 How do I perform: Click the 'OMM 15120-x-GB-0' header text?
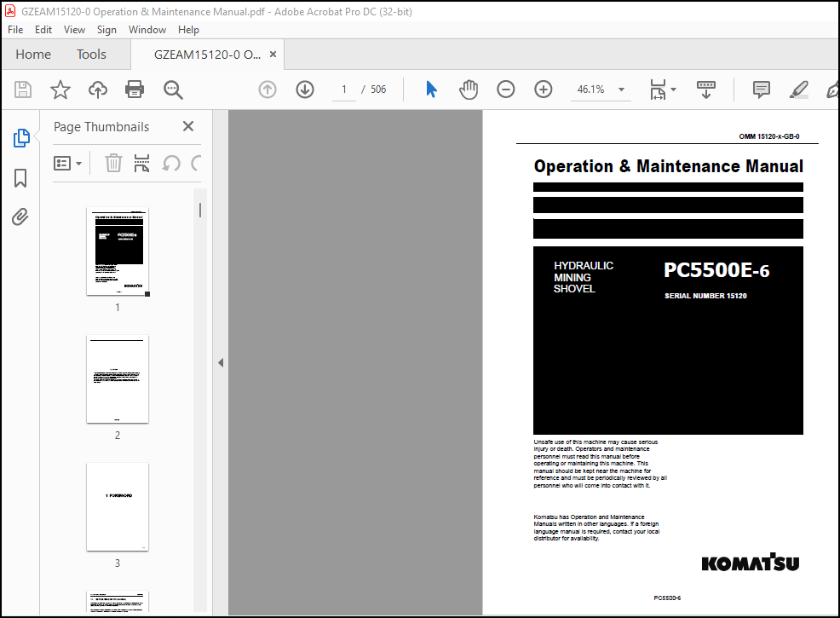tap(769, 136)
